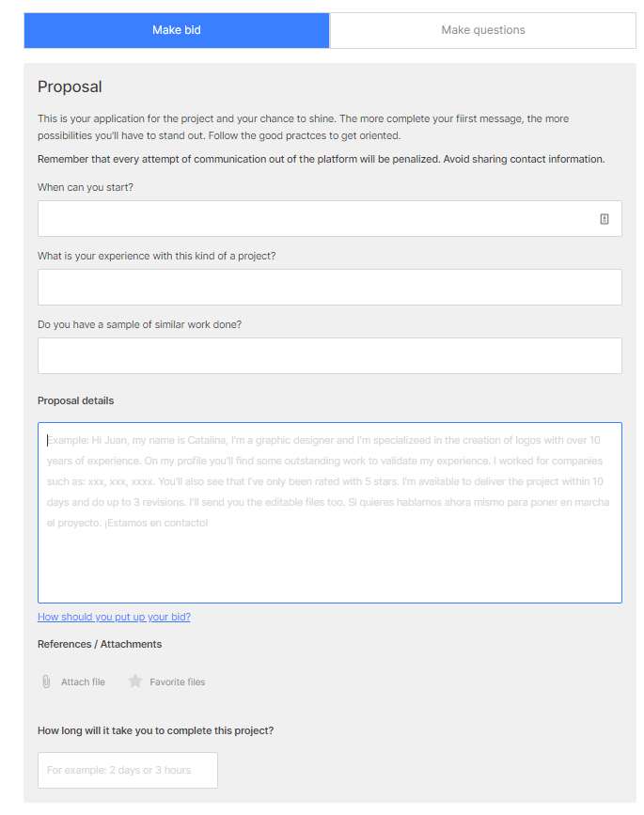This screenshot has height=815, width=644.
Task: Click the Proposal section heading
Action: [x=70, y=86]
